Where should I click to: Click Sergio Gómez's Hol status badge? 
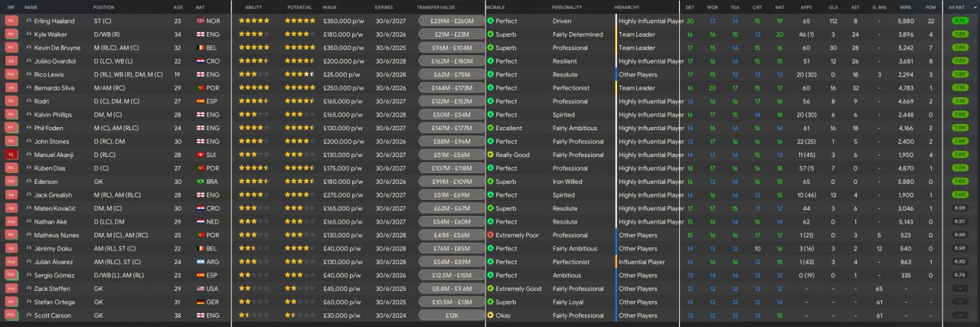point(11,275)
